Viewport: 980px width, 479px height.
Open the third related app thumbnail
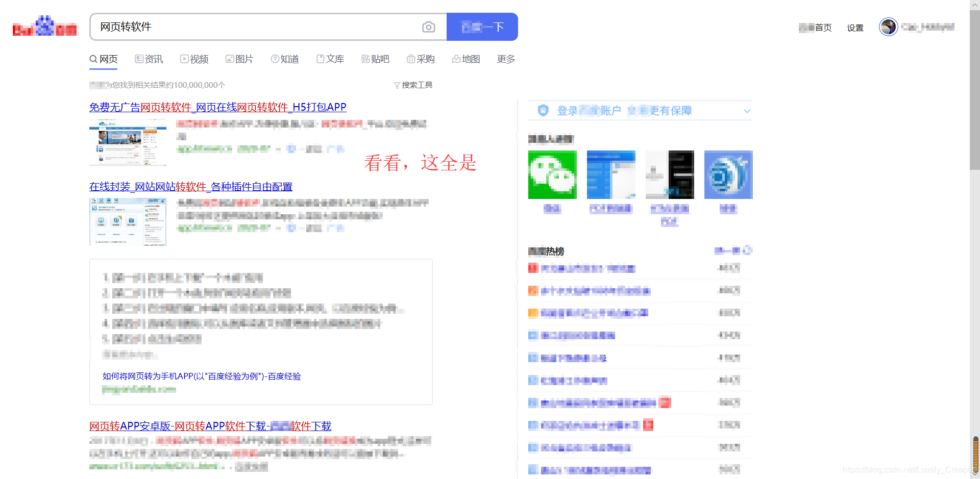click(x=670, y=174)
